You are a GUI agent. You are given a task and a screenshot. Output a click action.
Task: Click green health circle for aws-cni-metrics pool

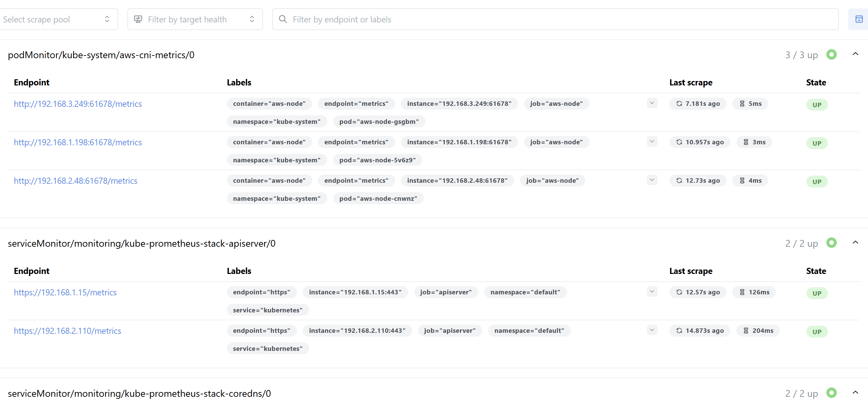[831, 54]
